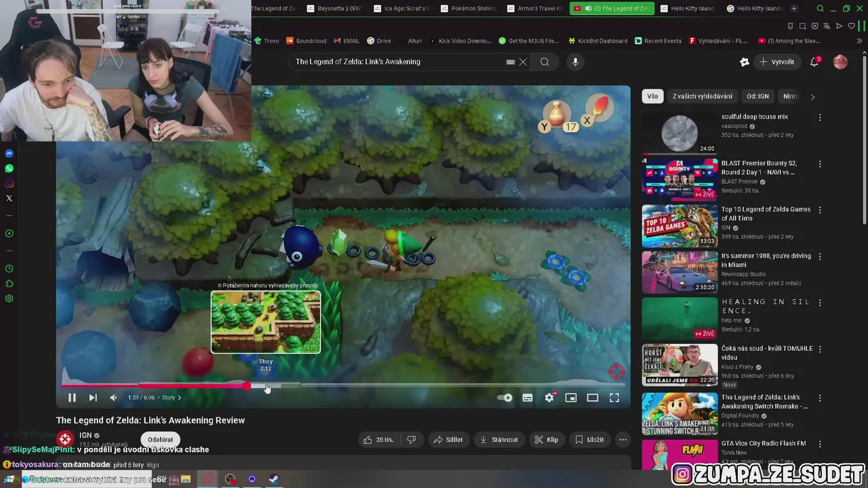
Task: Open options for Top 10 Zelda Games
Action: coord(820,210)
